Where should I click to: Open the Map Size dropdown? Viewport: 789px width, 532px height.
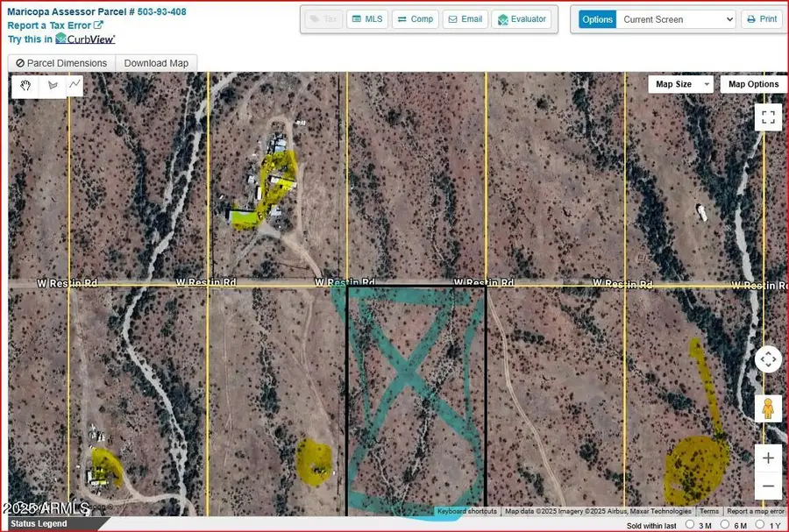click(681, 84)
